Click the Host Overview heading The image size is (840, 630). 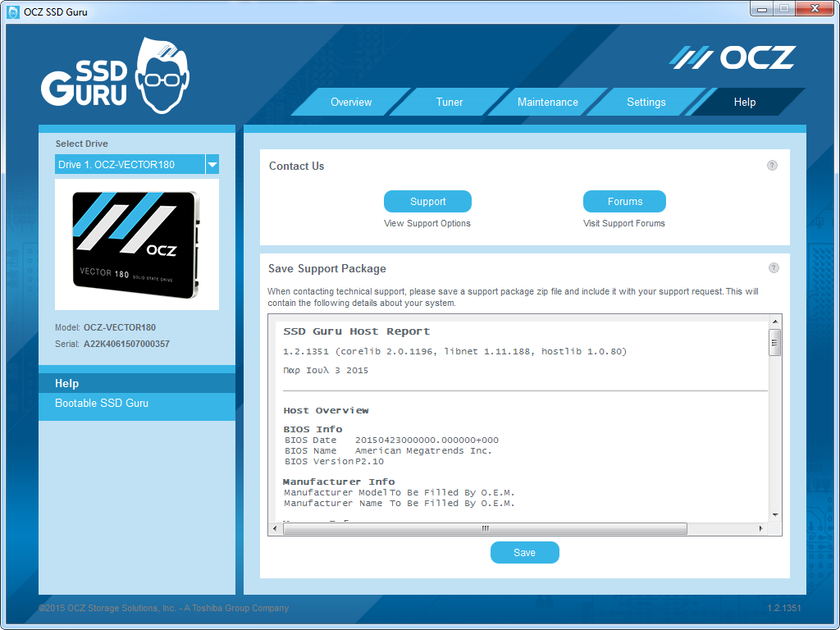[x=326, y=410]
